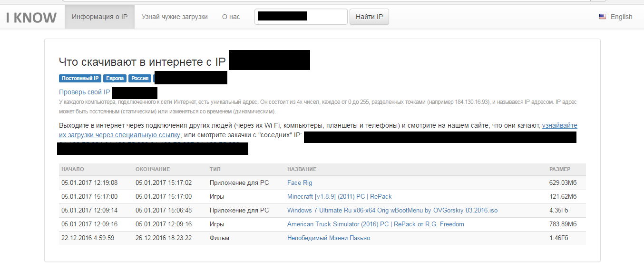
Task: Open the О нас page
Action: click(231, 17)
